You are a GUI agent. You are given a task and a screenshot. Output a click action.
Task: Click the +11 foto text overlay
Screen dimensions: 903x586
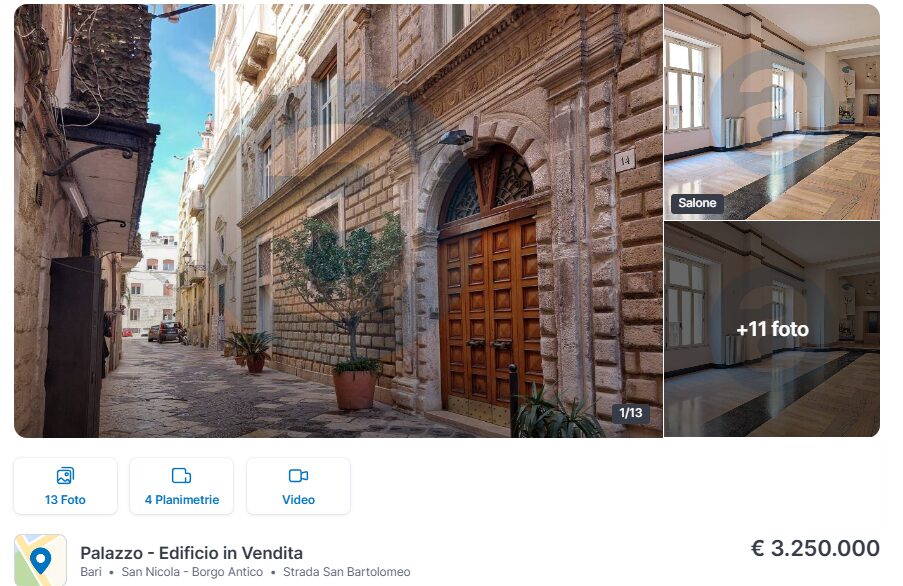pos(772,329)
